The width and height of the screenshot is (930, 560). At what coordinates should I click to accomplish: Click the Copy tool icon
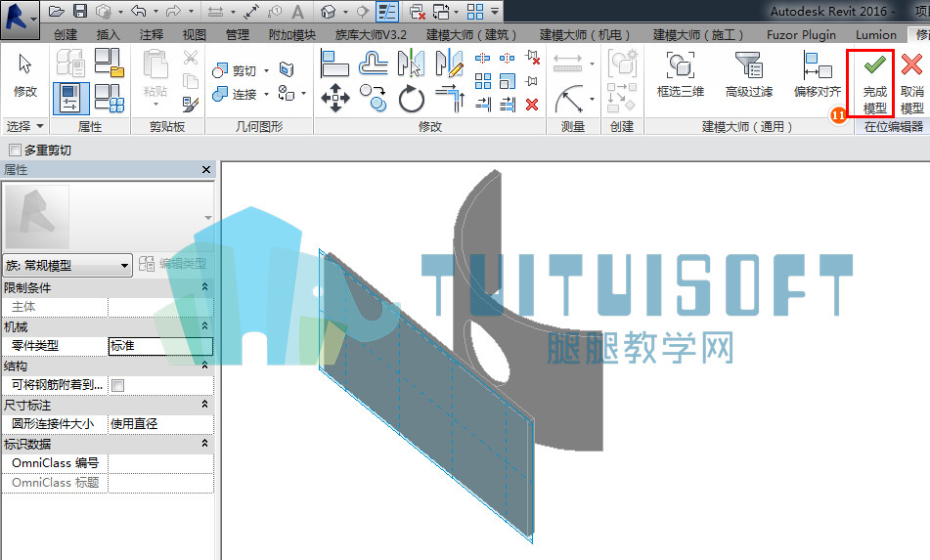[373, 98]
